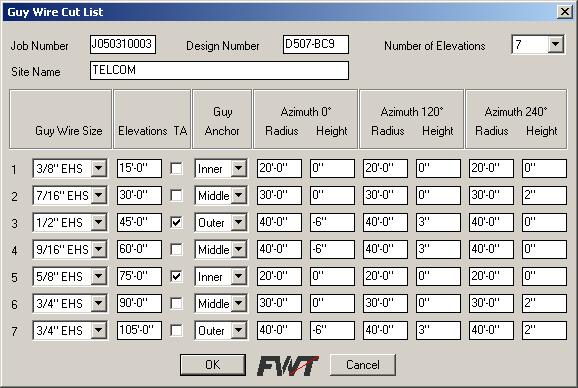Click the Design Number field D507-BC9
578x388 pixels.
[316, 45]
